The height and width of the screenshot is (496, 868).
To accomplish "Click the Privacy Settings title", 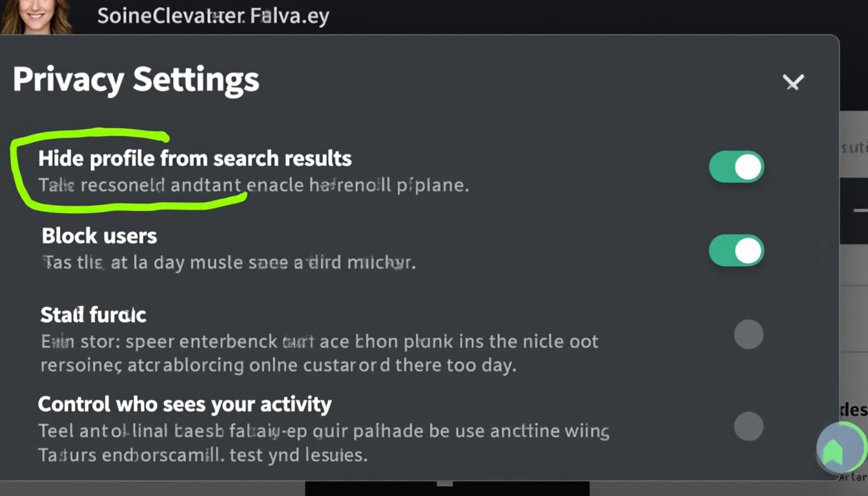I will (x=136, y=80).
